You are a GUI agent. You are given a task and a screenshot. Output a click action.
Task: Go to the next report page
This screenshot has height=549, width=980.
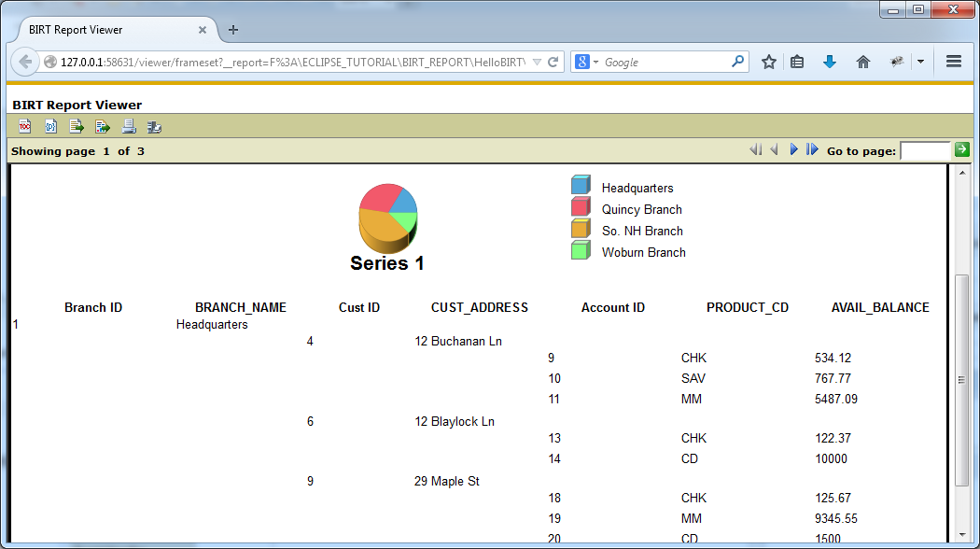point(793,149)
